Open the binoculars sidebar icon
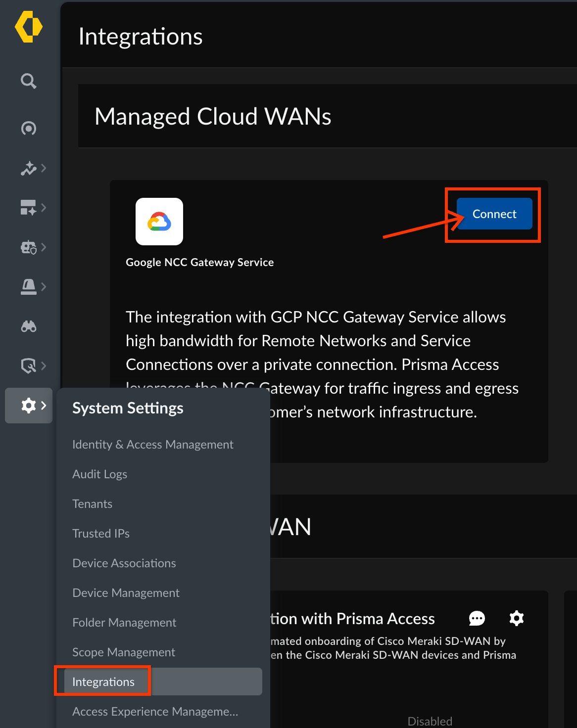Image resolution: width=577 pixels, height=728 pixels. tap(29, 326)
